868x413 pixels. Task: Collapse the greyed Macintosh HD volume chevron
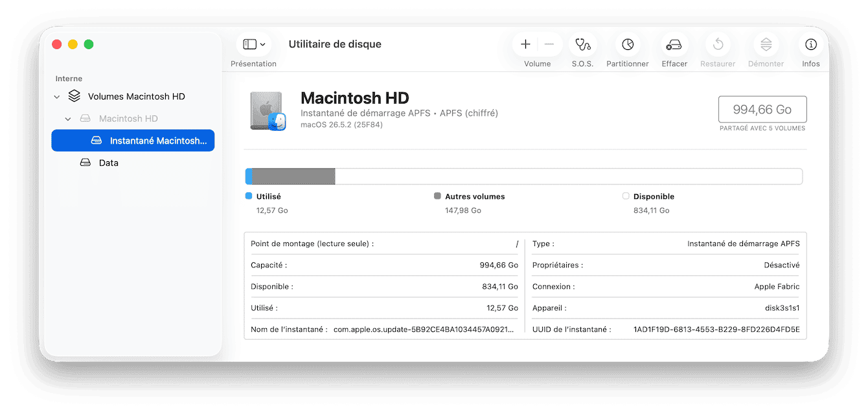click(68, 118)
